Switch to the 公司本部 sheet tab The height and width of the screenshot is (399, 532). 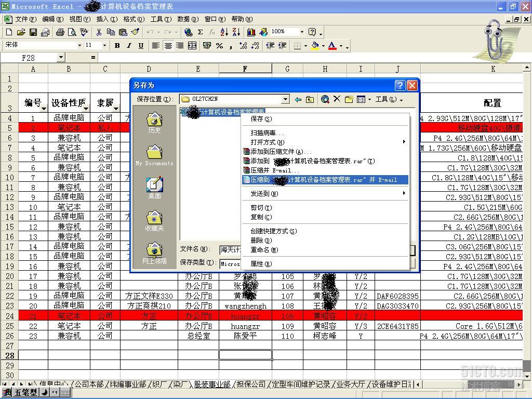(x=89, y=384)
